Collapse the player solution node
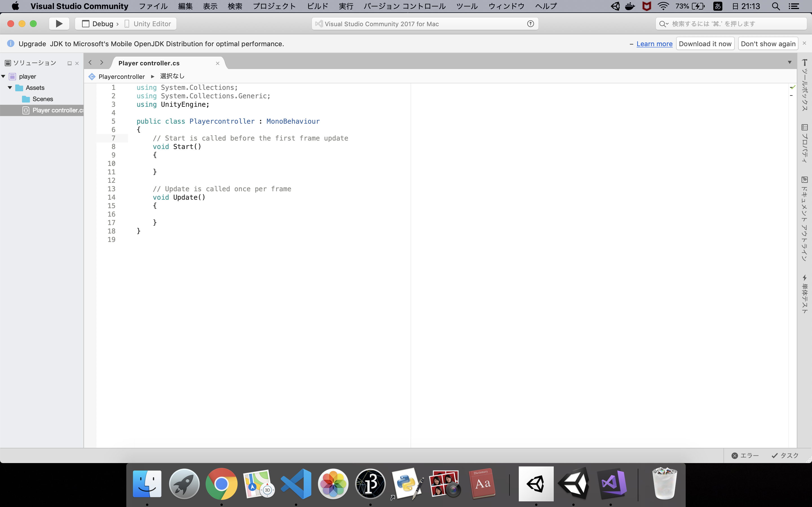Viewport: 812px width, 507px height. point(3,76)
